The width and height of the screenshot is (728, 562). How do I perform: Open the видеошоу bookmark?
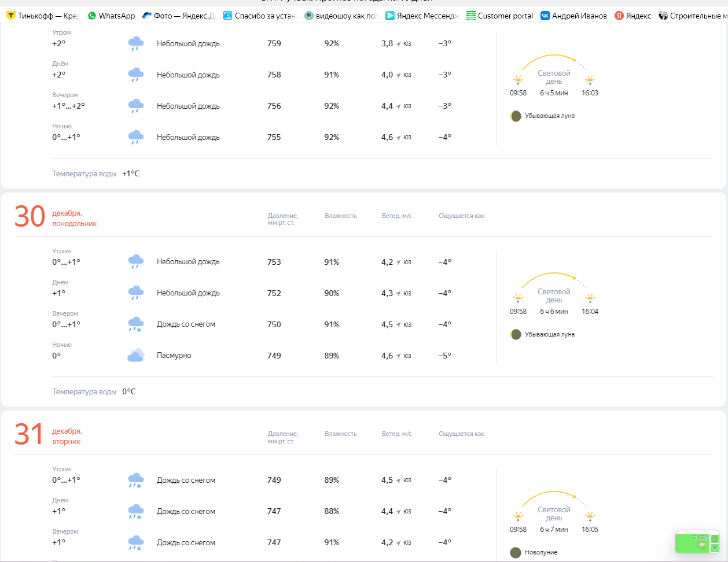click(x=341, y=16)
